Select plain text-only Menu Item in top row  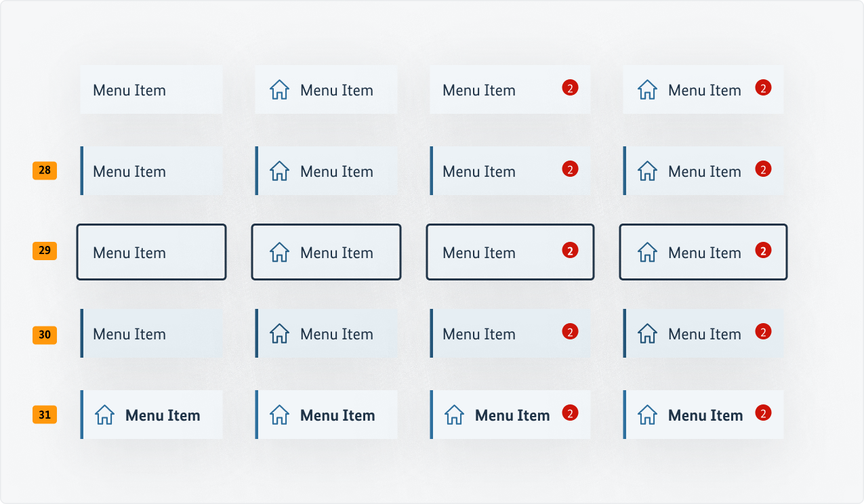[129, 90]
